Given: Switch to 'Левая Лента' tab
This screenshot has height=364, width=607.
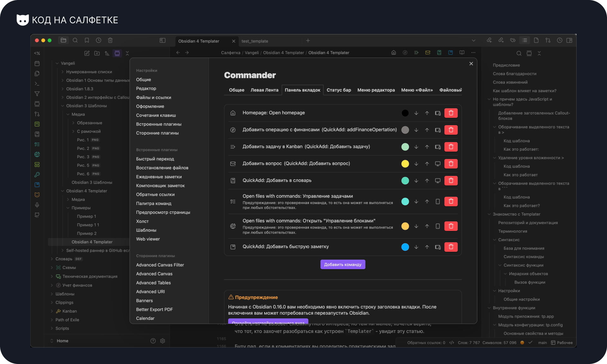Looking at the screenshot, I should [x=264, y=90].
